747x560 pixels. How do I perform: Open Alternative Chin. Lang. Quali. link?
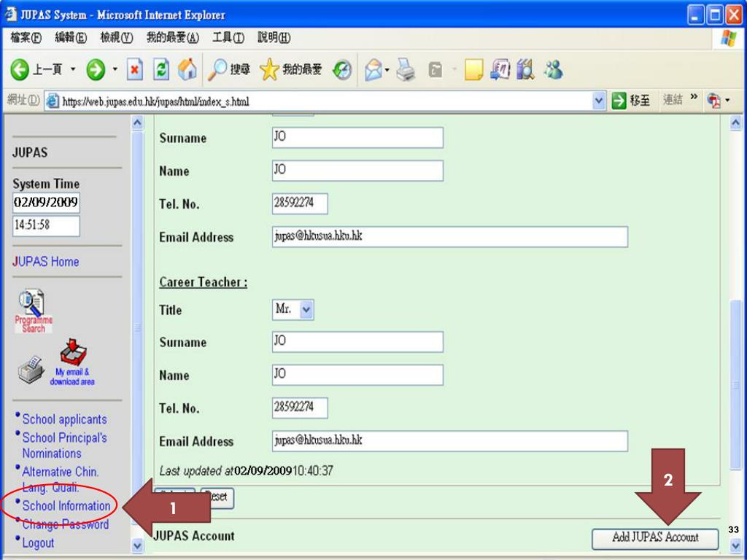(60, 479)
